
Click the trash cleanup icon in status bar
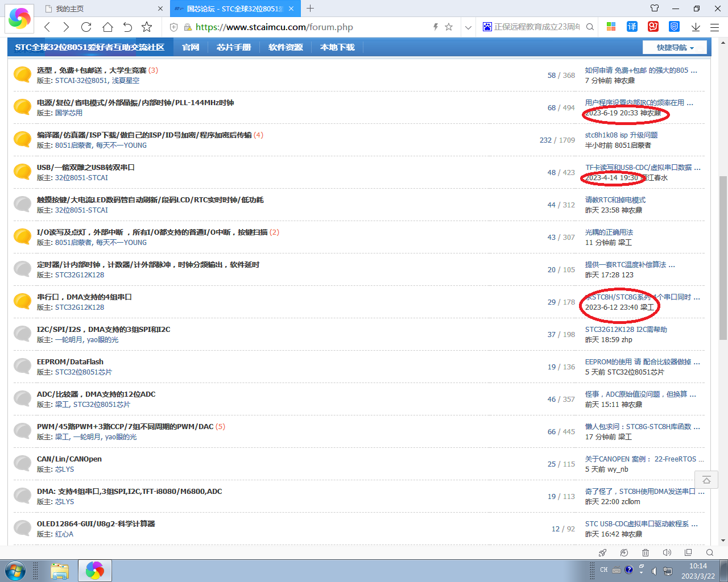646,552
